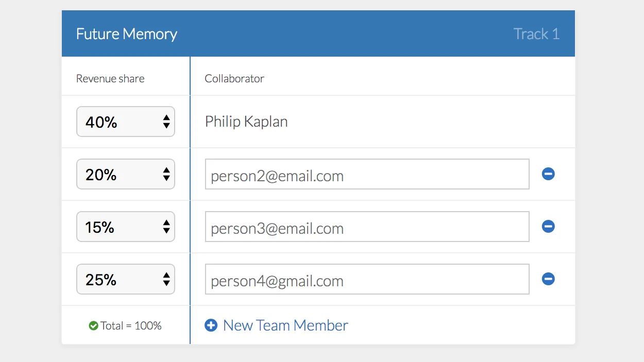Click the Future Memory track title

[x=127, y=34]
